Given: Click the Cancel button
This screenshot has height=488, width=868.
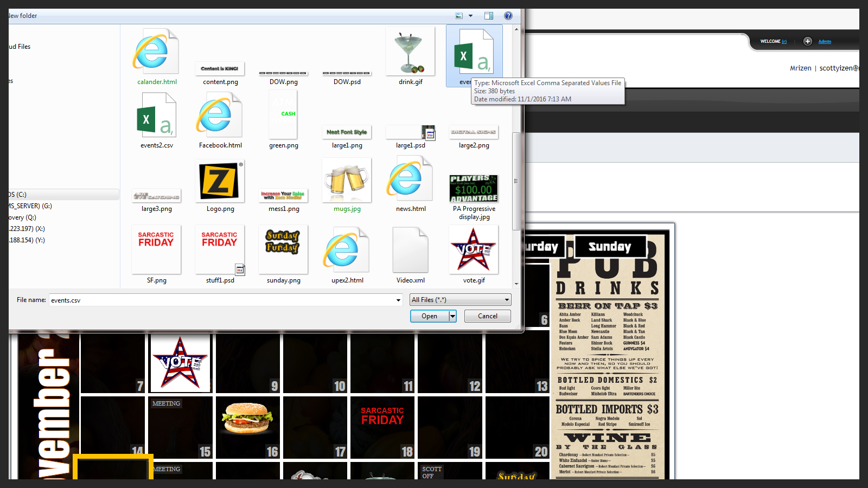Looking at the screenshot, I should (x=487, y=316).
